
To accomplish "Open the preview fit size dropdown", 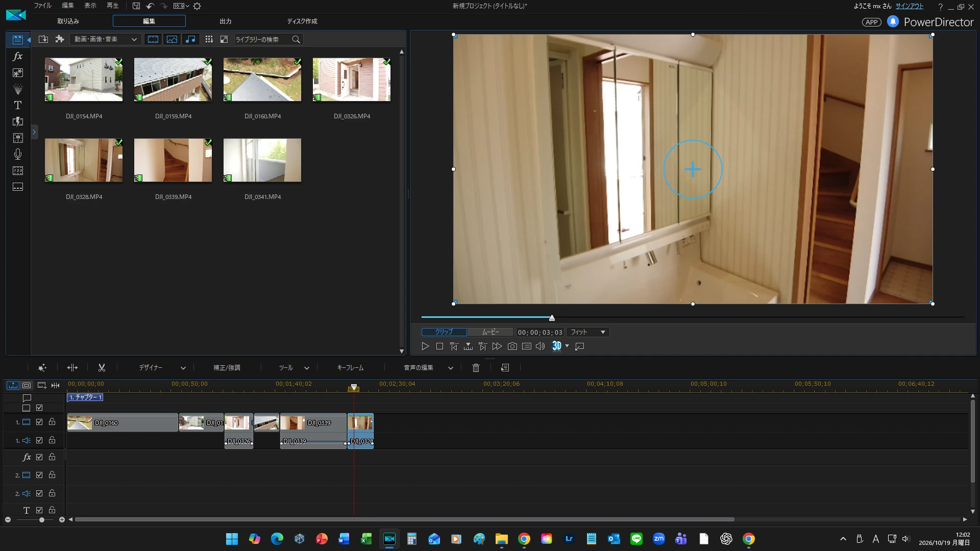I will click(588, 332).
